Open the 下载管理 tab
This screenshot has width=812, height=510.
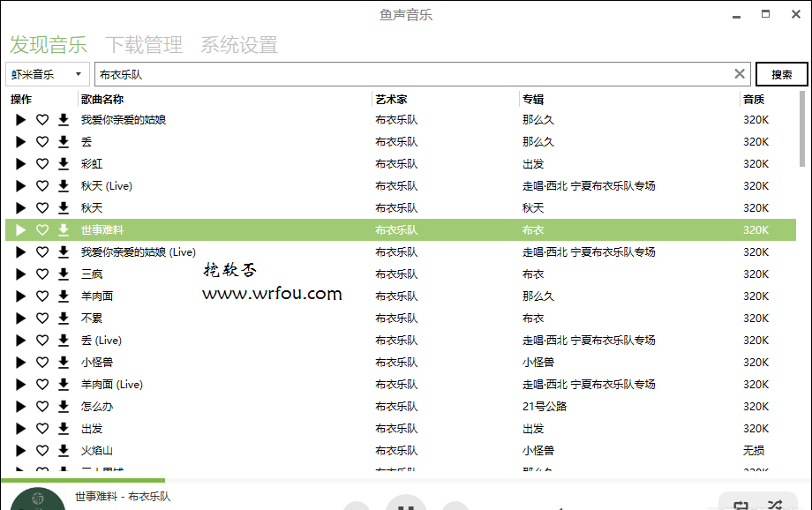144,44
